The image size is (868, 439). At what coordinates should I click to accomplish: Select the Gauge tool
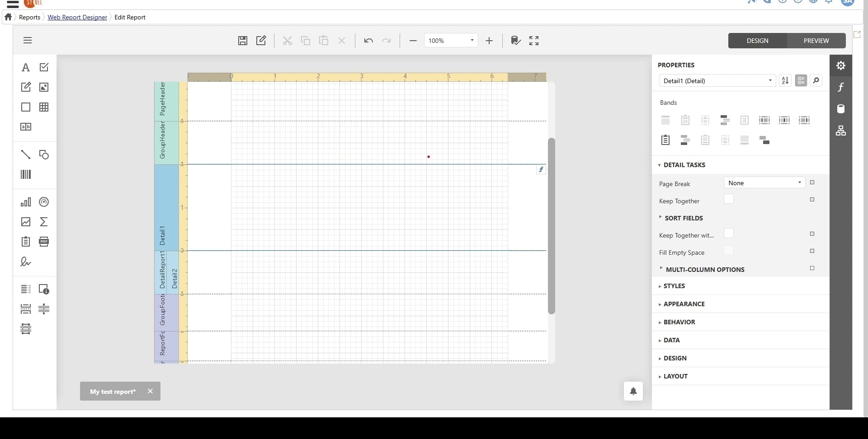pos(44,202)
